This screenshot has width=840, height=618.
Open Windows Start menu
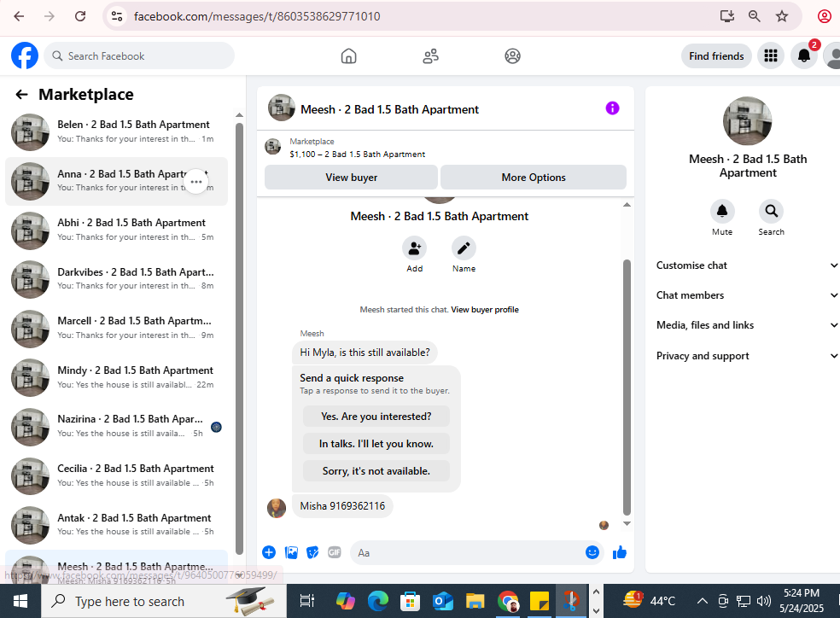coord(20,601)
